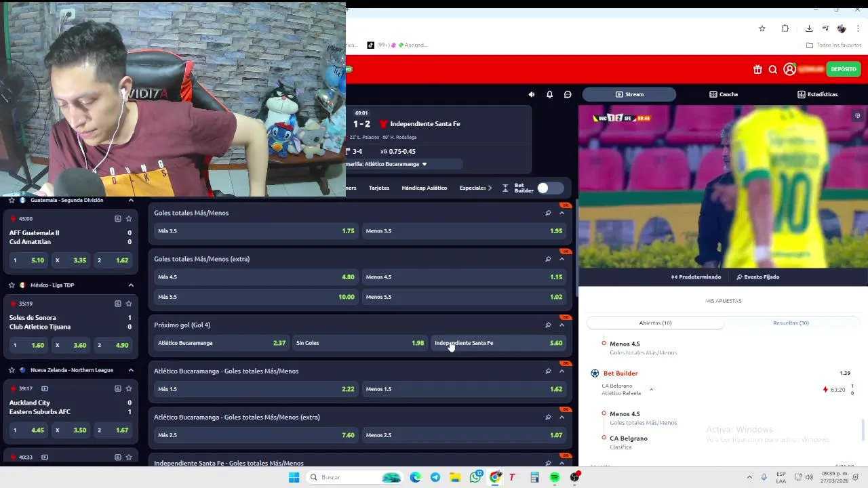Open stats for Soles de Sonora match
Viewport: 868px width, 488px height.
(x=117, y=304)
